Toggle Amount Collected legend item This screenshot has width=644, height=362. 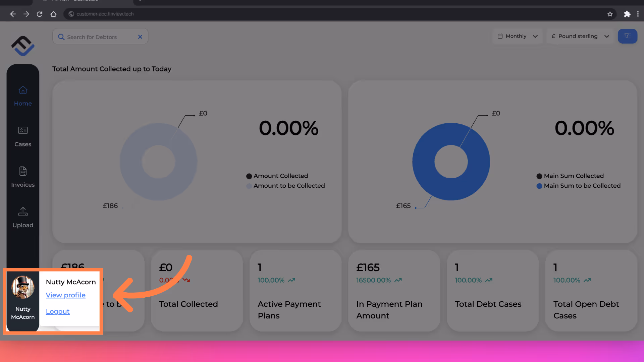[x=280, y=176]
